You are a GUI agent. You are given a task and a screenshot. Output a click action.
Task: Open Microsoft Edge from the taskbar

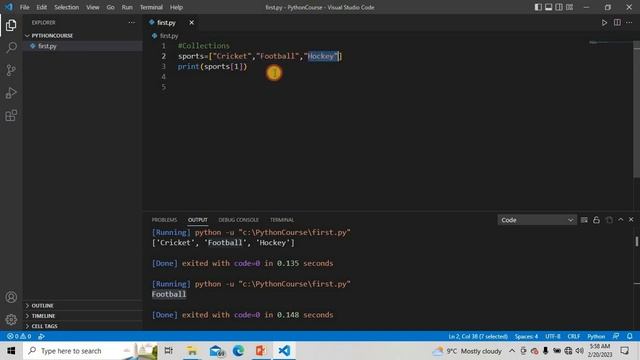click(x=238, y=351)
